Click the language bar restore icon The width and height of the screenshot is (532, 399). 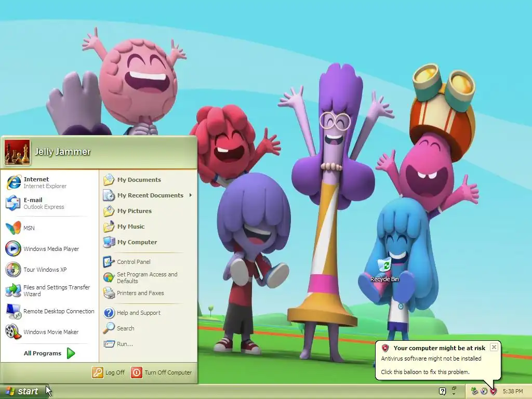coord(454,388)
